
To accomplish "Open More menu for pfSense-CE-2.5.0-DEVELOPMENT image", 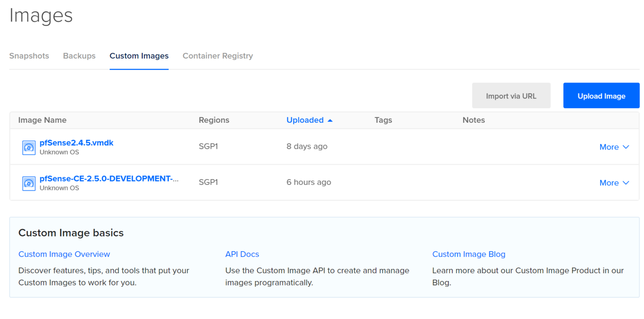I will 614,183.
